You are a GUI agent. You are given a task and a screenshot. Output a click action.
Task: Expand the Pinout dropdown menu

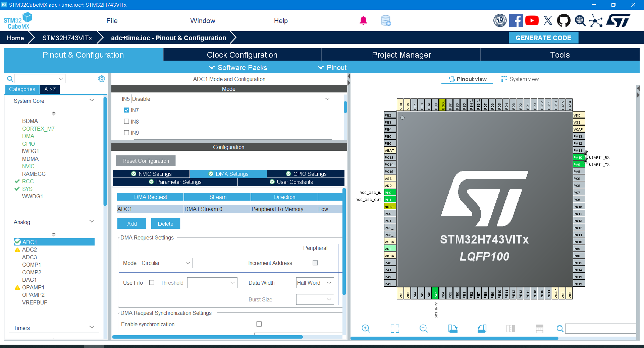332,67
